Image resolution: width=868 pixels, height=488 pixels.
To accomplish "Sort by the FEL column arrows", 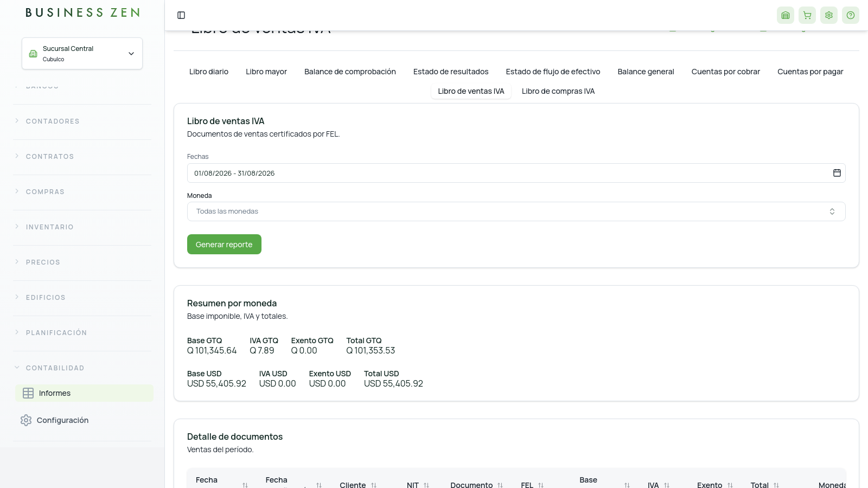I will pyautogui.click(x=541, y=485).
